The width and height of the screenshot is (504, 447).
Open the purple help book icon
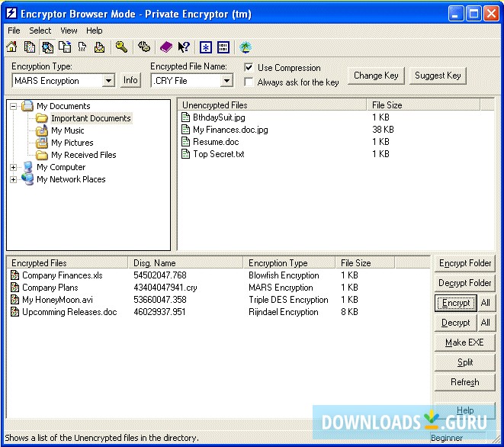[166, 47]
